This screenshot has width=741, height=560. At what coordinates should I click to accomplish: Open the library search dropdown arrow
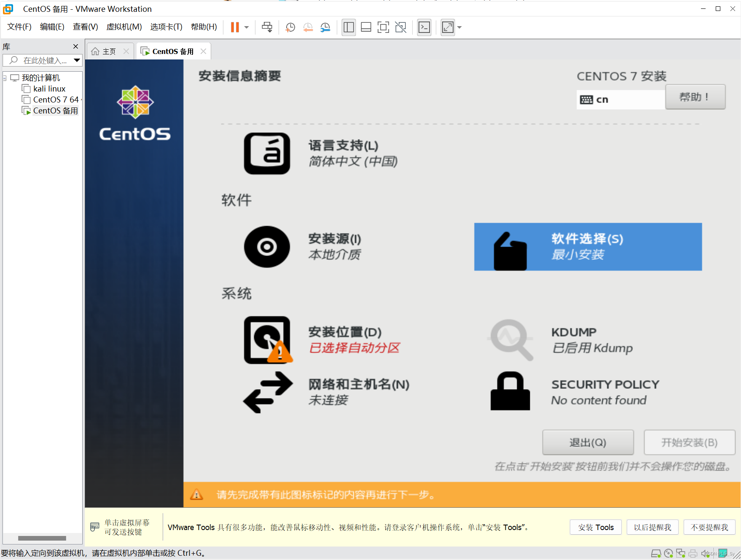[x=77, y=60]
